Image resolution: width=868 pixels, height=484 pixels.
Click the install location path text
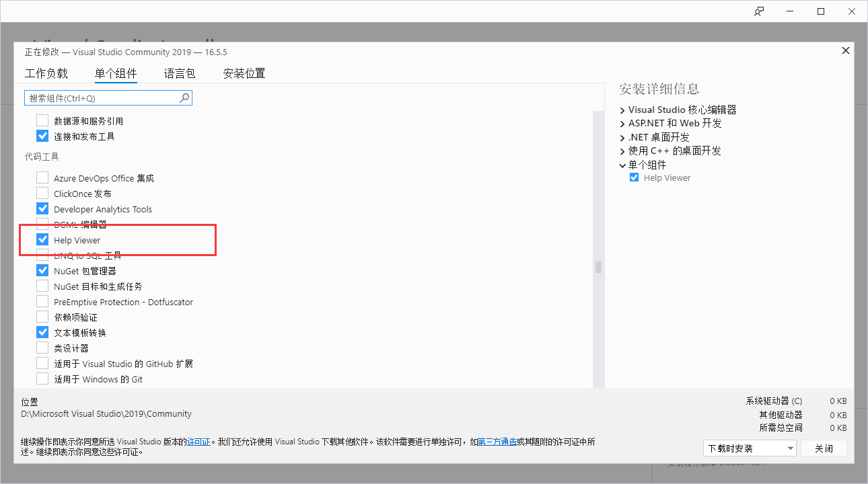[x=106, y=413]
